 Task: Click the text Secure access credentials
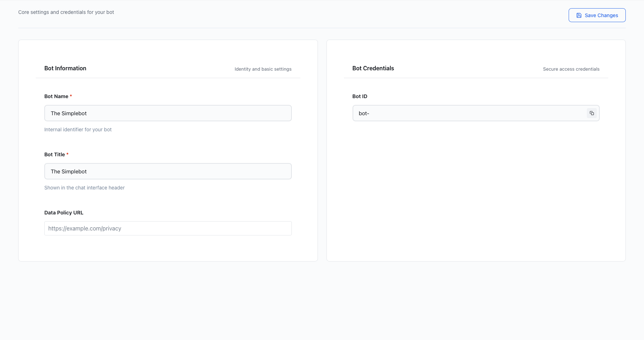571,69
